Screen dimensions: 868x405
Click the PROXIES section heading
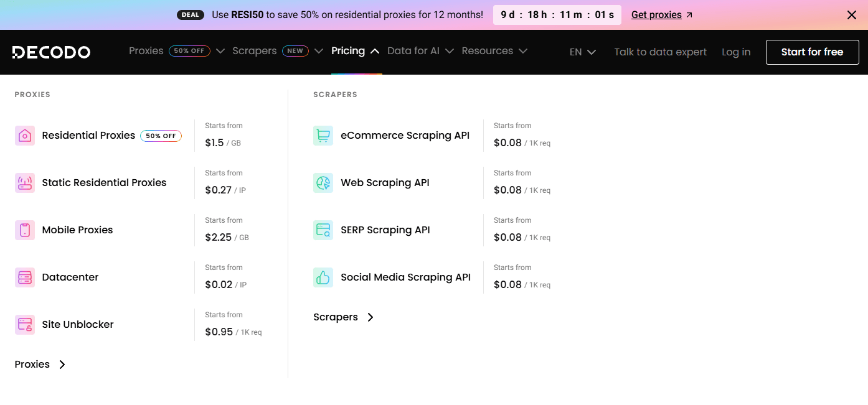32,95
